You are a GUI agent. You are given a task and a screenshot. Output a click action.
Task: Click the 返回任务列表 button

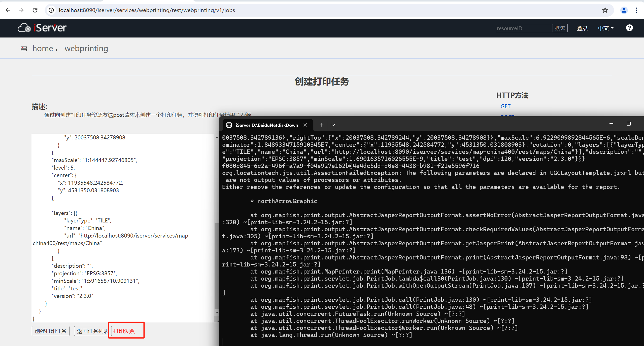pyautogui.click(x=92, y=331)
